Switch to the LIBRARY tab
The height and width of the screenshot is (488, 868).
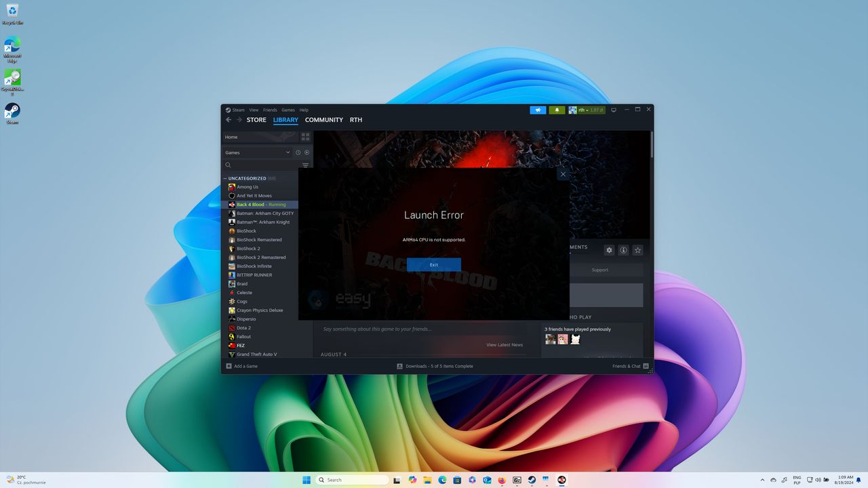pos(285,120)
